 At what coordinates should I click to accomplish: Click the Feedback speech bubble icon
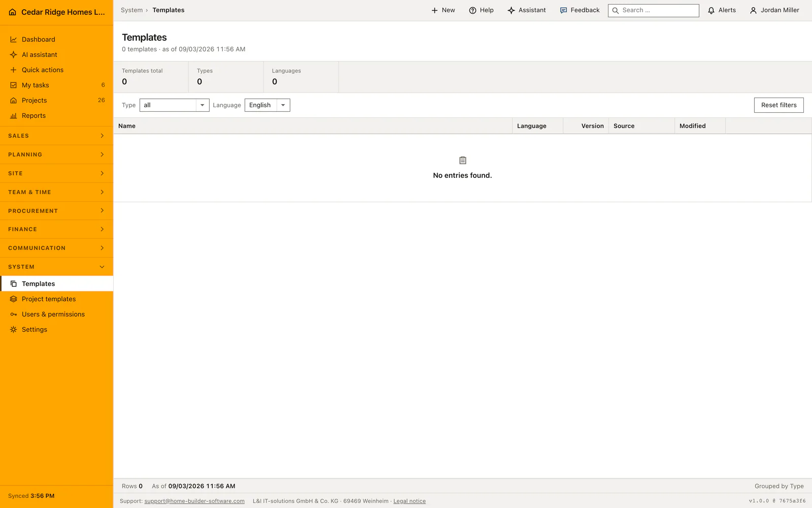point(563,10)
